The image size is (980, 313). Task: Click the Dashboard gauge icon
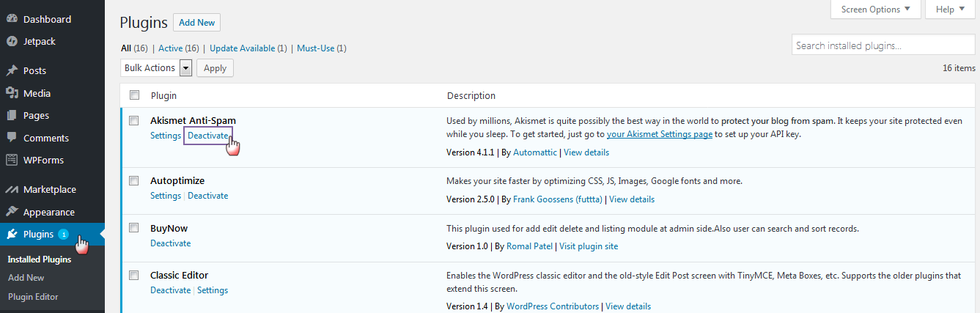[12, 19]
